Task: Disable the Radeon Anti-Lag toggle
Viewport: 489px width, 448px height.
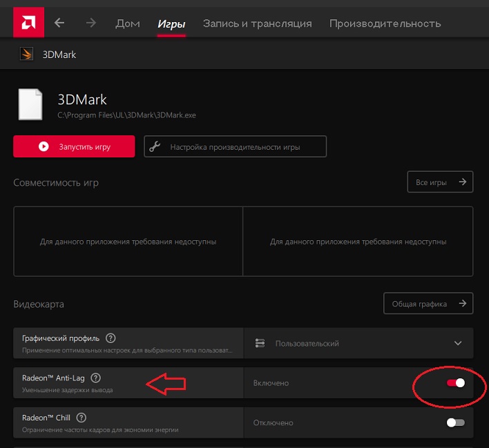Action: [x=456, y=382]
